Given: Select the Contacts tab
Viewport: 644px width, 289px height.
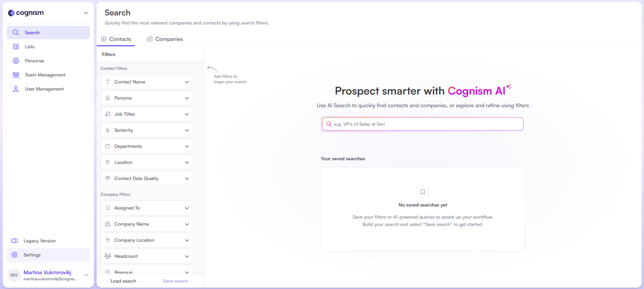Looking at the screenshot, I should point(116,39).
